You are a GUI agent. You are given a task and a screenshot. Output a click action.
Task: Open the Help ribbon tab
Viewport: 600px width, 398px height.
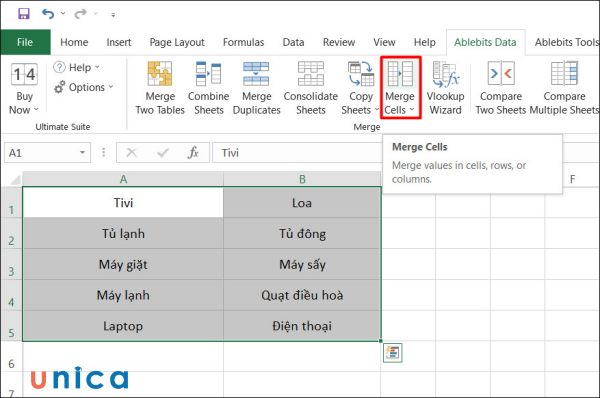point(425,42)
